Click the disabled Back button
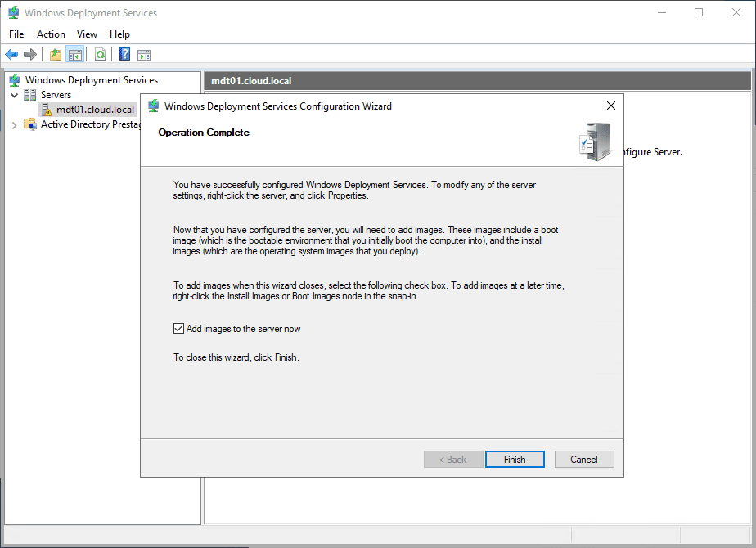 click(453, 460)
